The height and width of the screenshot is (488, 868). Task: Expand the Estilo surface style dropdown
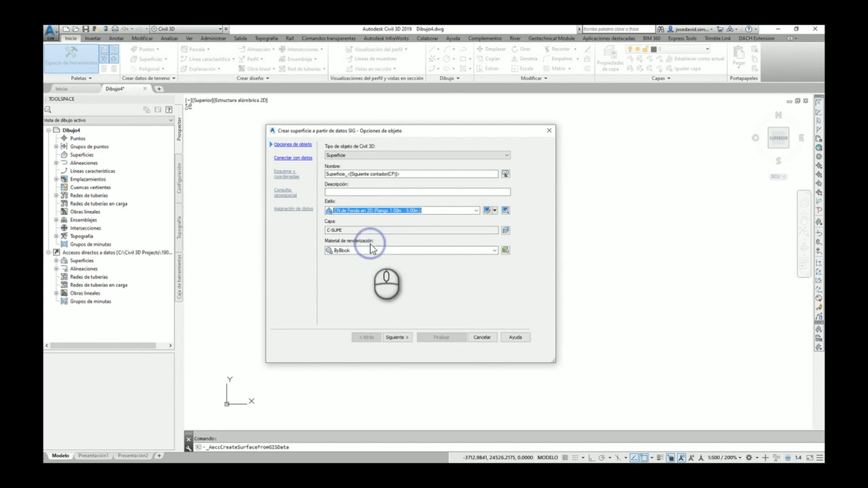[x=476, y=210]
